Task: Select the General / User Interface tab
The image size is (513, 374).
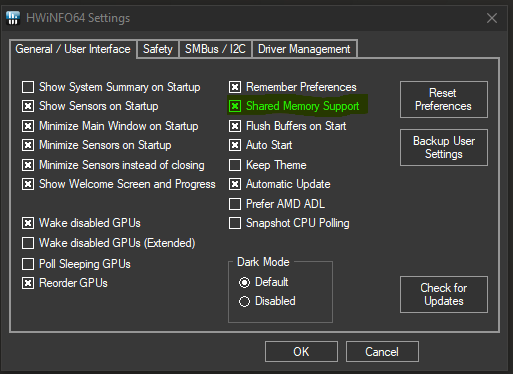Action: click(x=73, y=49)
